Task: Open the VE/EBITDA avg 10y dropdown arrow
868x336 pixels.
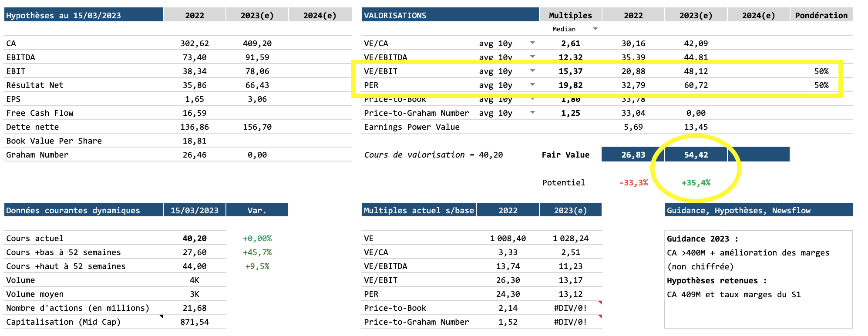Action: point(532,57)
